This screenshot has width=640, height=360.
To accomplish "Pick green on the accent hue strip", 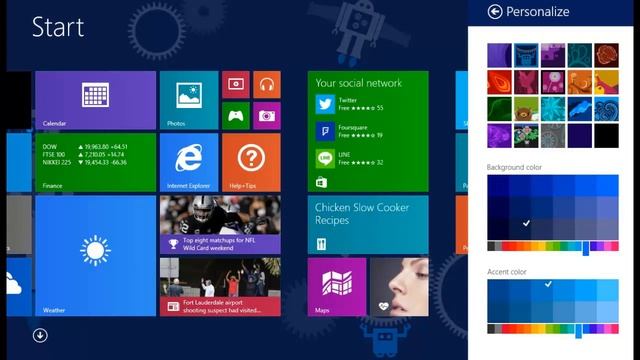I will pyautogui.click(x=558, y=329).
